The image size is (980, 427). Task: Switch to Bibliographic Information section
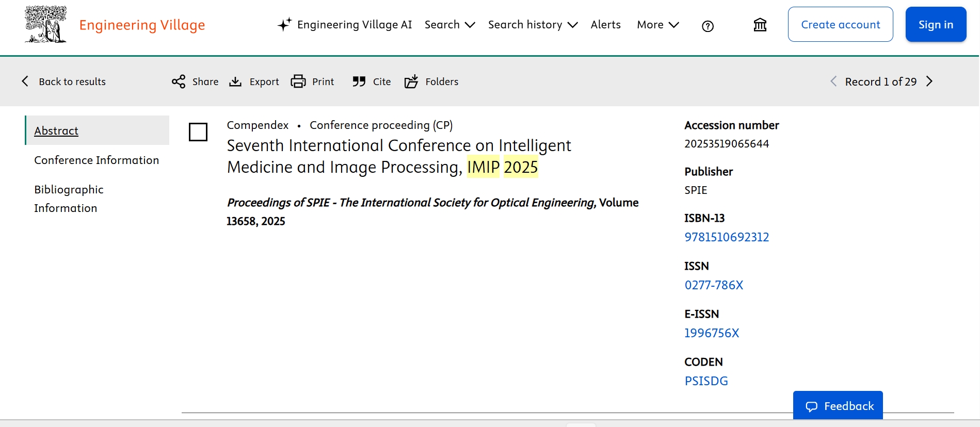69,199
